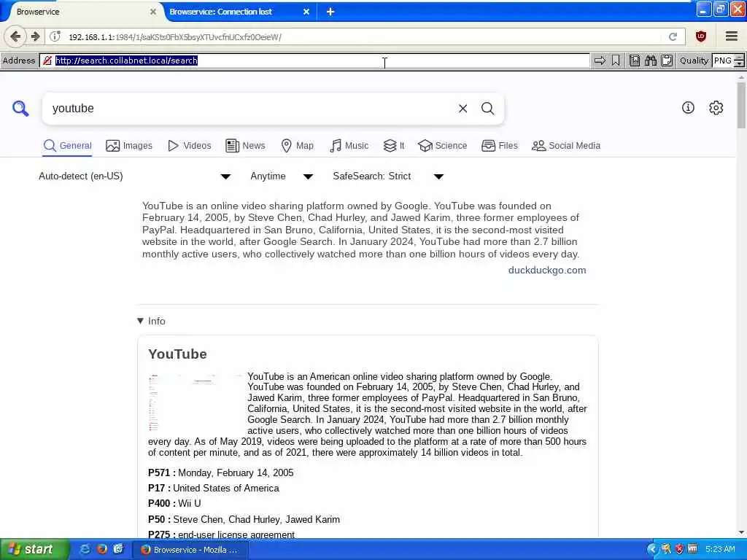Open the Windows Start menu
Screen dimensions: 747x560
[34, 549]
